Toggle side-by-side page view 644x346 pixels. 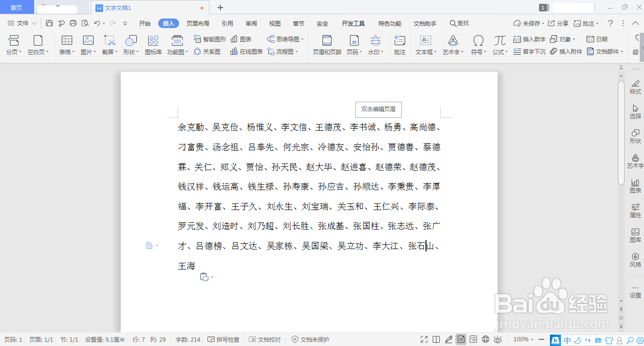click(x=436, y=339)
